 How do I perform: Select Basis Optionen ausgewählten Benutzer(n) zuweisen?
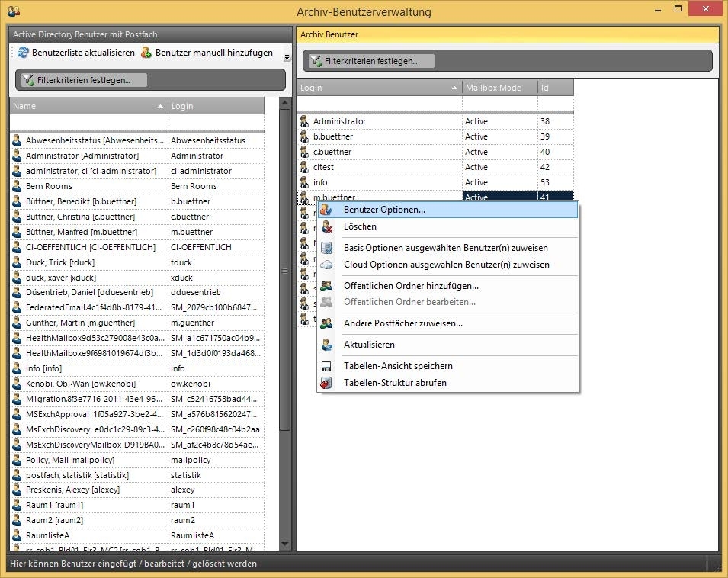[x=445, y=248]
